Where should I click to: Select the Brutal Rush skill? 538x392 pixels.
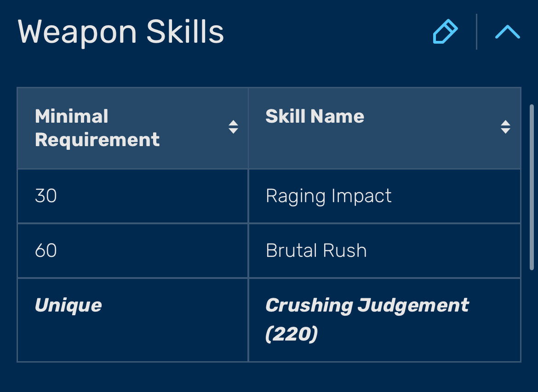click(x=316, y=250)
